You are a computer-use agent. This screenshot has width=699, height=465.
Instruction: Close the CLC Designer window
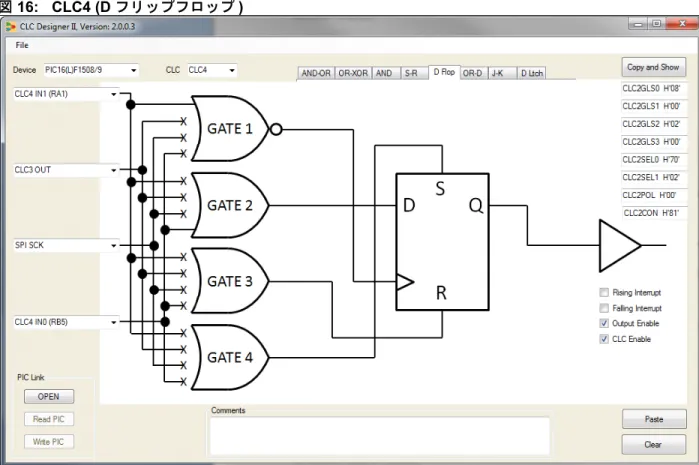coord(681,24)
